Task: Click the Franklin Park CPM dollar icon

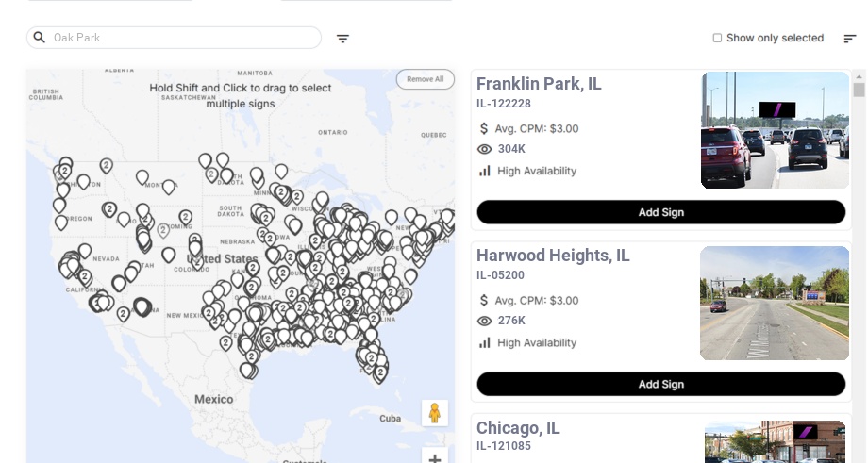Action: pos(484,128)
